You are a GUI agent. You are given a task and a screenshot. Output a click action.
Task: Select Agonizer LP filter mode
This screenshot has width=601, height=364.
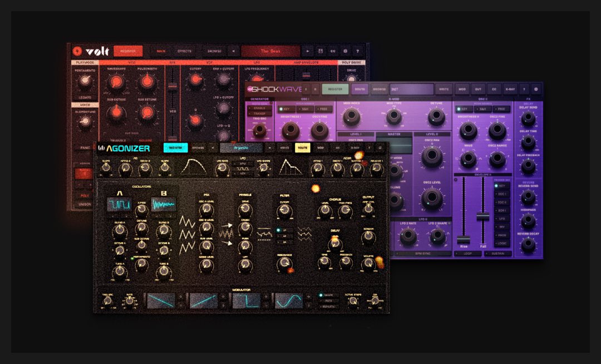[x=284, y=231]
